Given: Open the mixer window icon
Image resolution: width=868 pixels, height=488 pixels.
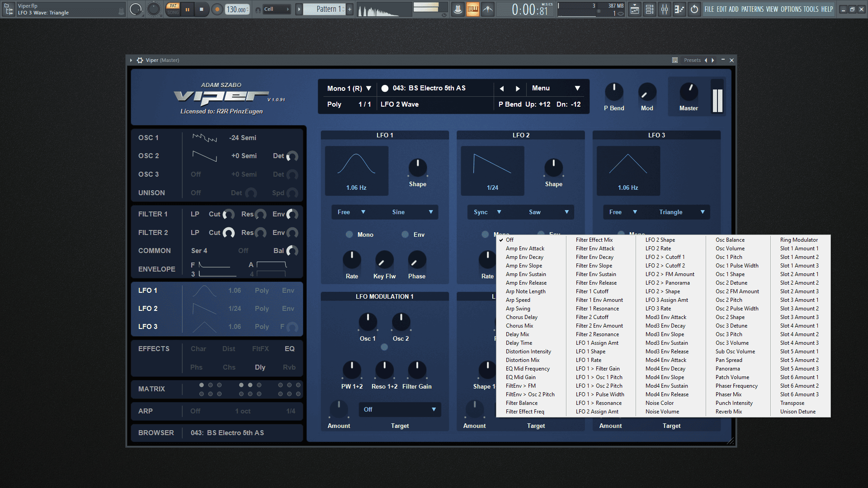Looking at the screenshot, I should click(x=665, y=9).
